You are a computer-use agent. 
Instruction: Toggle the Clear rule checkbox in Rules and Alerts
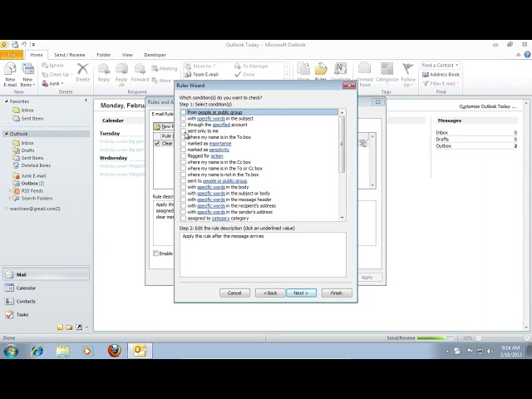157,144
